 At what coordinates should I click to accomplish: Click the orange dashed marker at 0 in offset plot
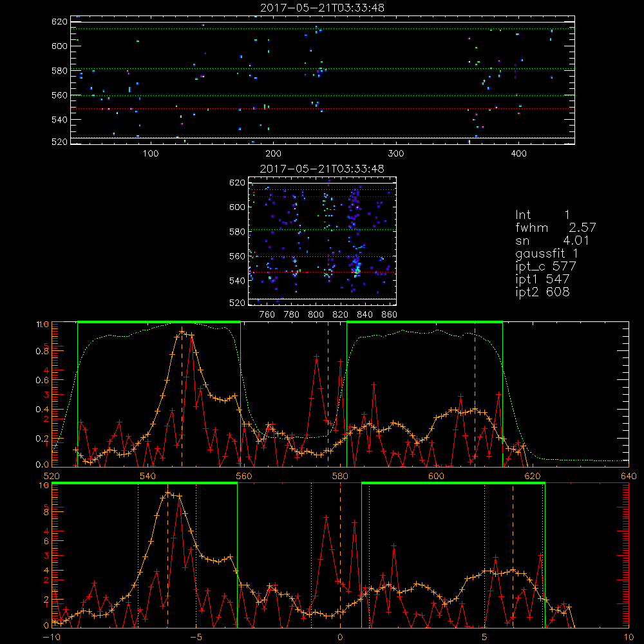pyautogui.click(x=340, y=555)
